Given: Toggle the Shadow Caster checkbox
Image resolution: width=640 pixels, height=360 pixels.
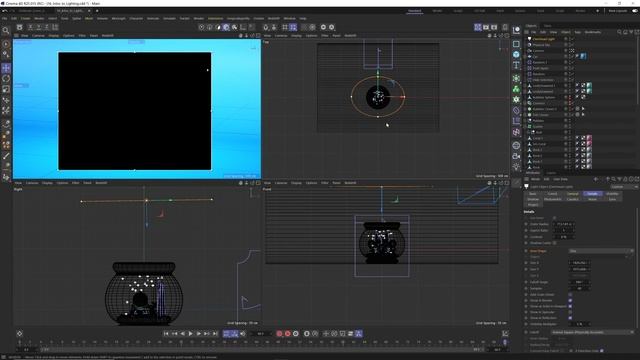Looking at the screenshot, I should pos(554,243).
